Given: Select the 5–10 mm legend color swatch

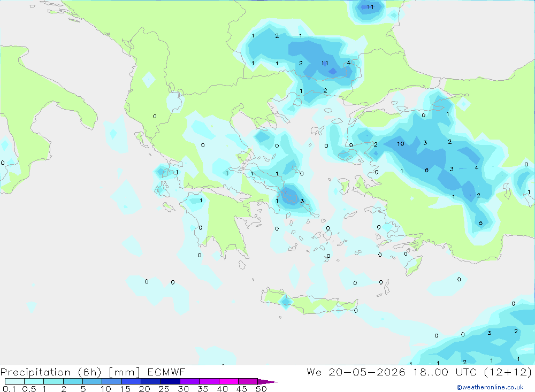Looking at the screenshot, I should 93,381.
